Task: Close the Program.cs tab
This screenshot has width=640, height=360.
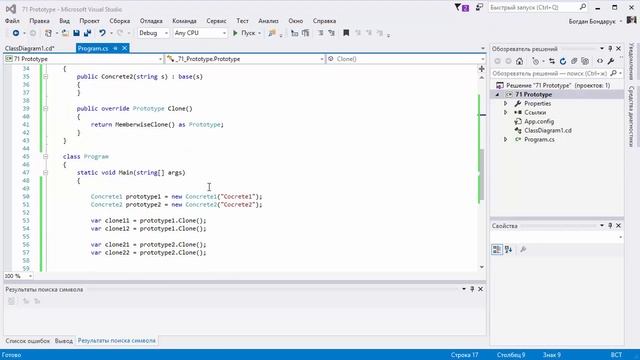Action: pyautogui.click(x=124, y=49)
